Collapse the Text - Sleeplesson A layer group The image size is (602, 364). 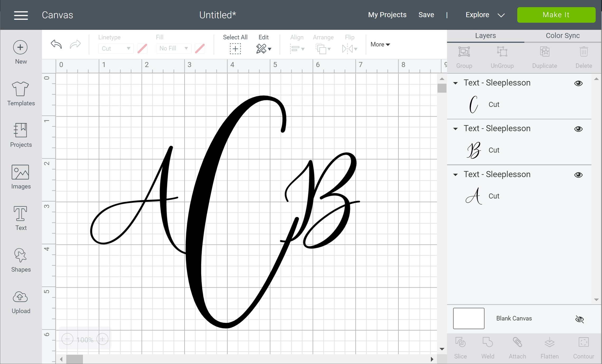455,175
